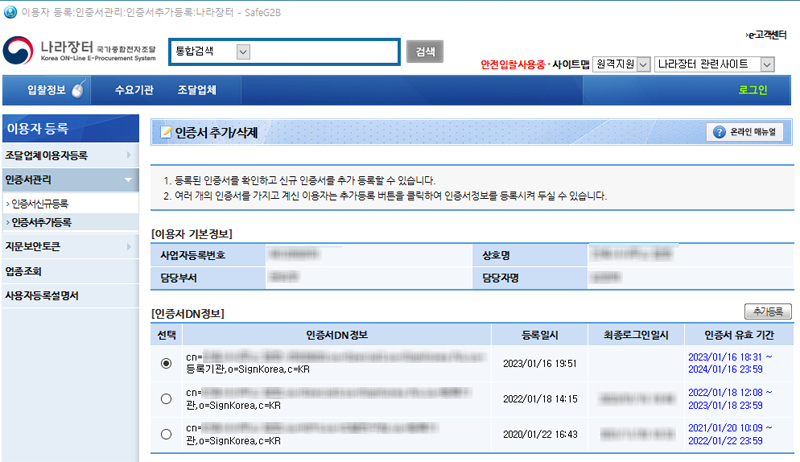800x462 pixels.
Task: Click the 선택 column header
Action: tap(166, 335)
